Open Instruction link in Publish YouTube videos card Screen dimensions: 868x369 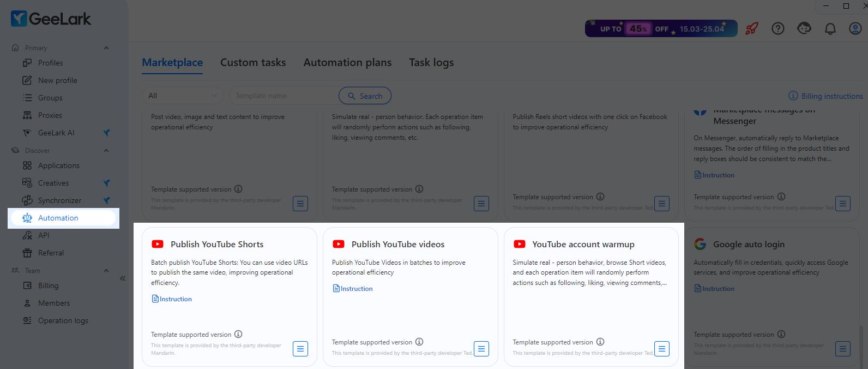point(353,289)
